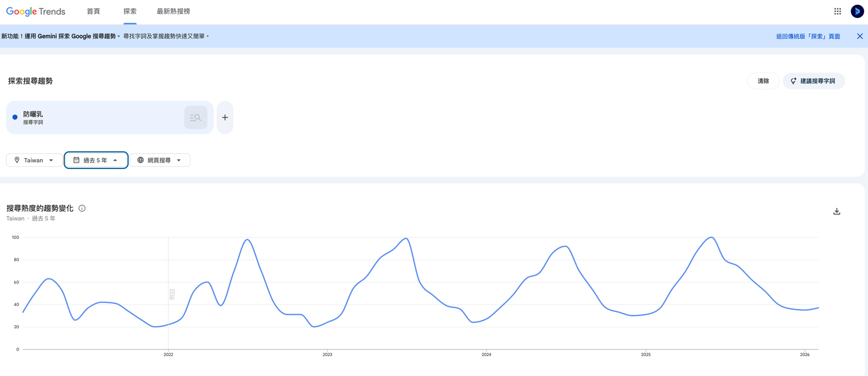Click the blue color dot beside 防曬乳
The height and width of the screenshot is (376, 868).
[x=15, y=117]
